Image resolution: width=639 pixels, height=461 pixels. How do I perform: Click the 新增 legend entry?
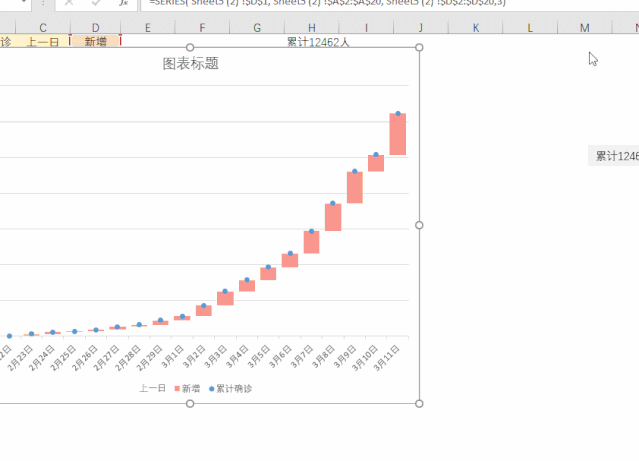190,388
